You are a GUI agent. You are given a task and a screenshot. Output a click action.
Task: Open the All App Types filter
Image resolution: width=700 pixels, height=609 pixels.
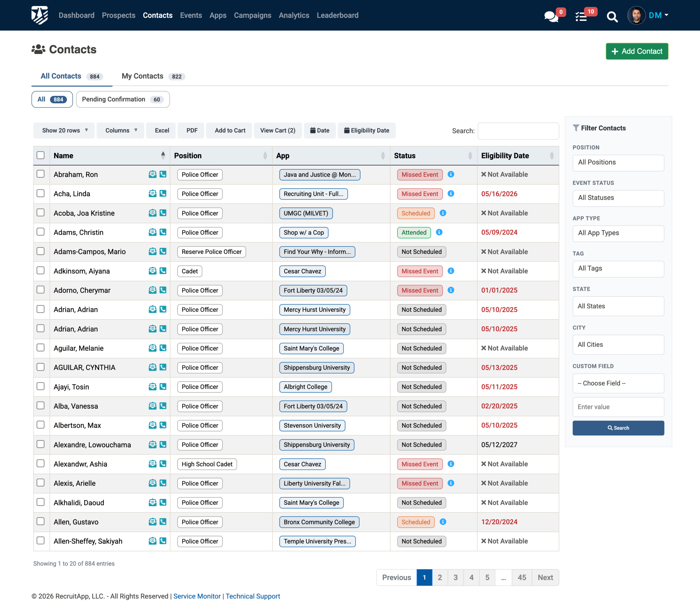tap(618, 233)
